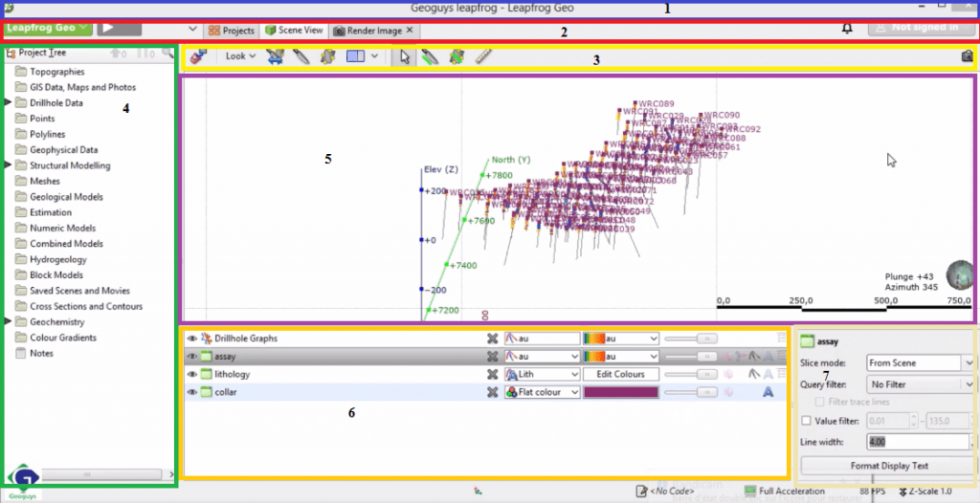Select the arrow pointer select tool
This screenshot has width=980, height=503.
(x=404, y=56)
